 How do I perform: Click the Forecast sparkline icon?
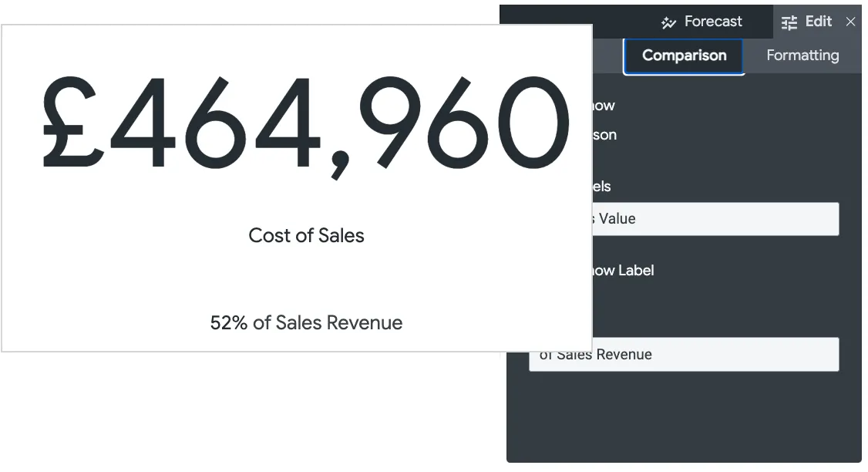coord(668,22)
